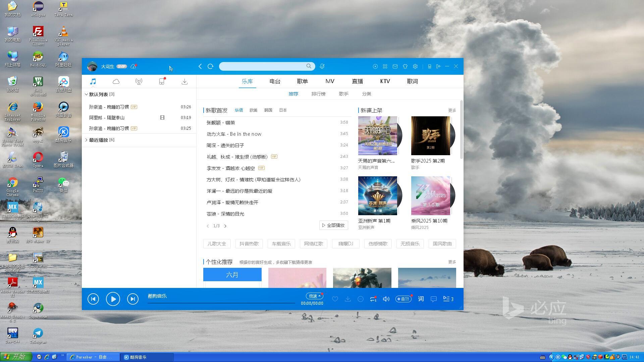Go to next page of new songs
The image size is (644, 362).
pyautogui.click(x=225, y=226)
